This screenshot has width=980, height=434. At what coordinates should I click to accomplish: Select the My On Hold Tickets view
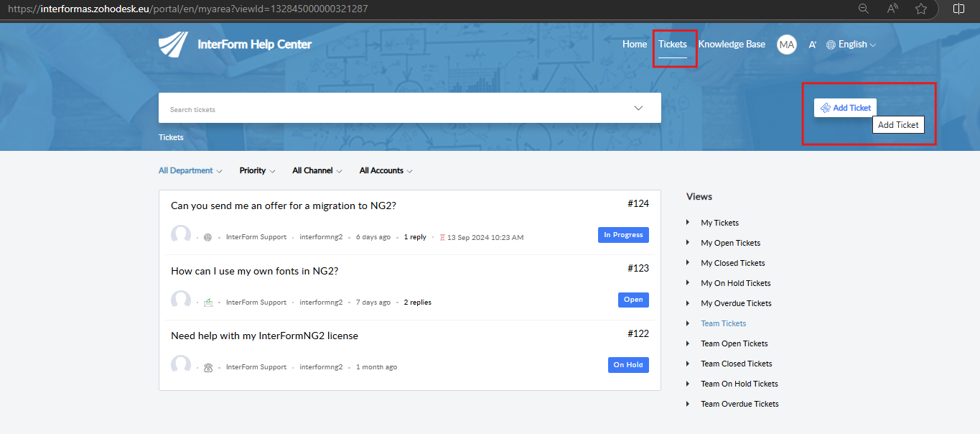[x=735, y=283]
